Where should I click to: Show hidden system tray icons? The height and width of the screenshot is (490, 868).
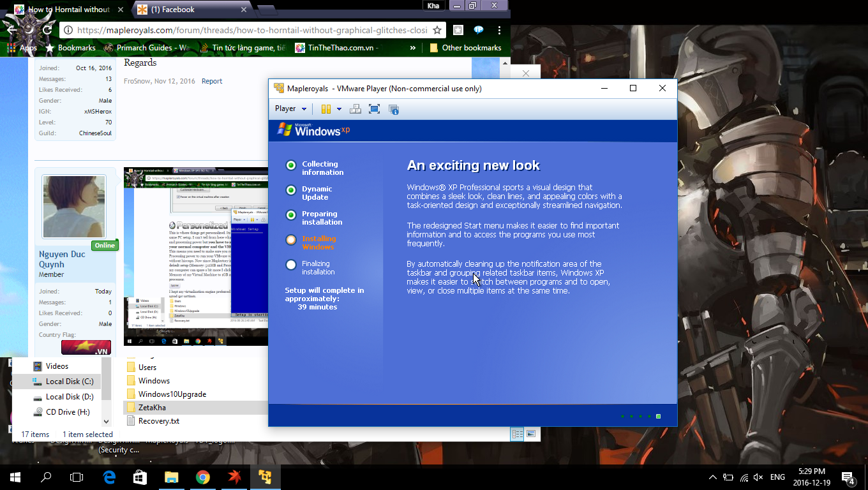coord(713,477)
